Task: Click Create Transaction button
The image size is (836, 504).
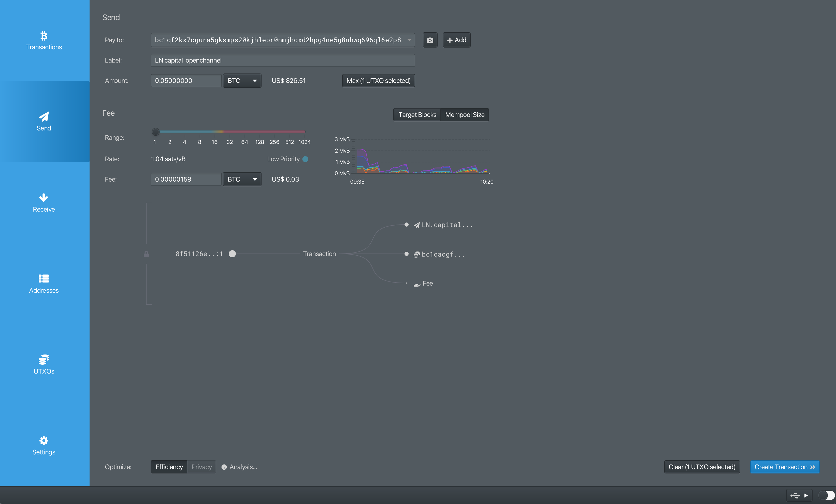Action: click(x=784, y=467)
